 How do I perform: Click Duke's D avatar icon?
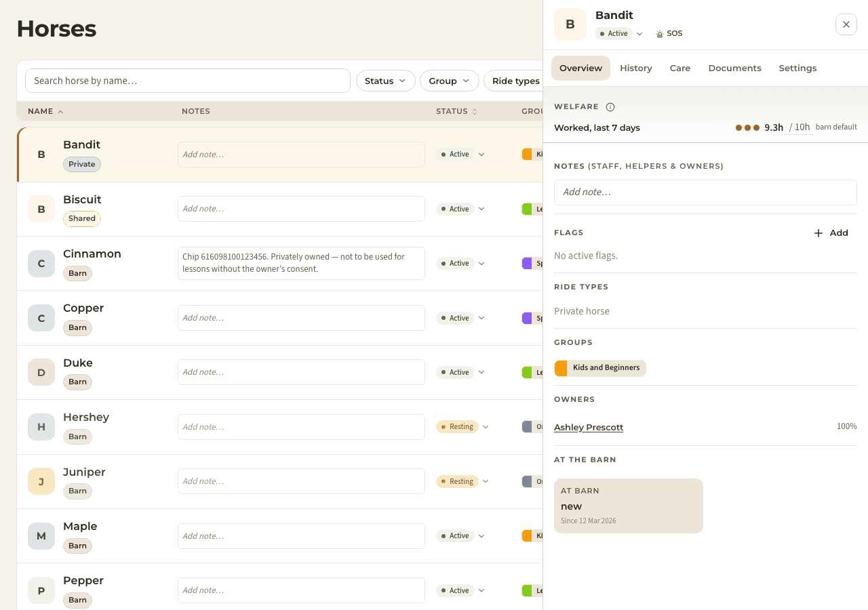[x=41, y=372]
